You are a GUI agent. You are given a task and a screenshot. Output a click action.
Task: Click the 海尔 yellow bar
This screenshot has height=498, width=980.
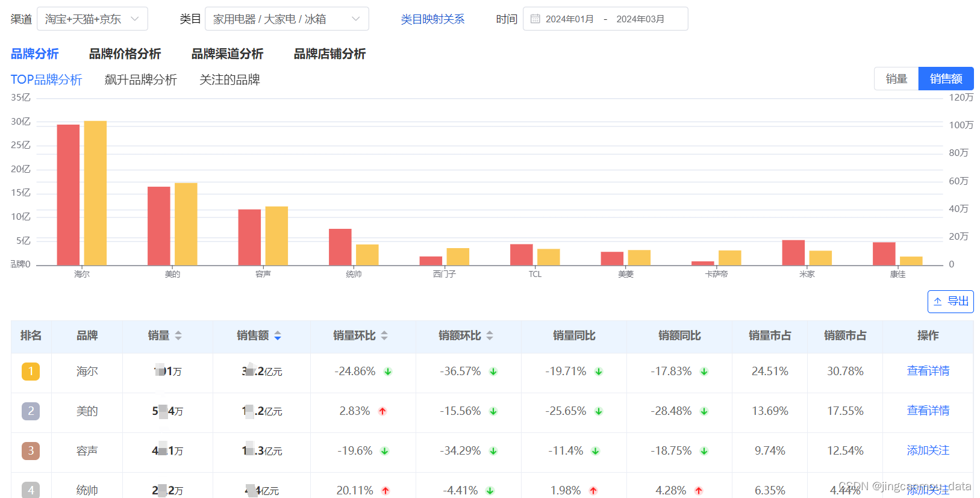95,193
